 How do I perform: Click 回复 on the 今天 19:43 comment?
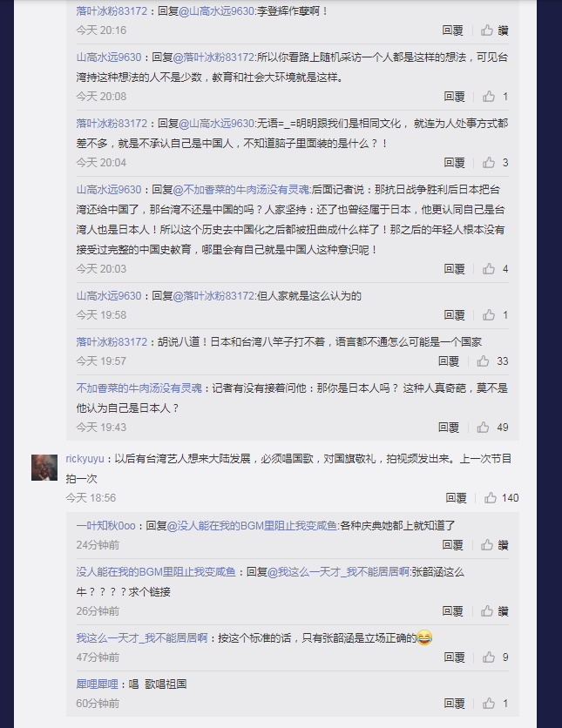[448, 428]
